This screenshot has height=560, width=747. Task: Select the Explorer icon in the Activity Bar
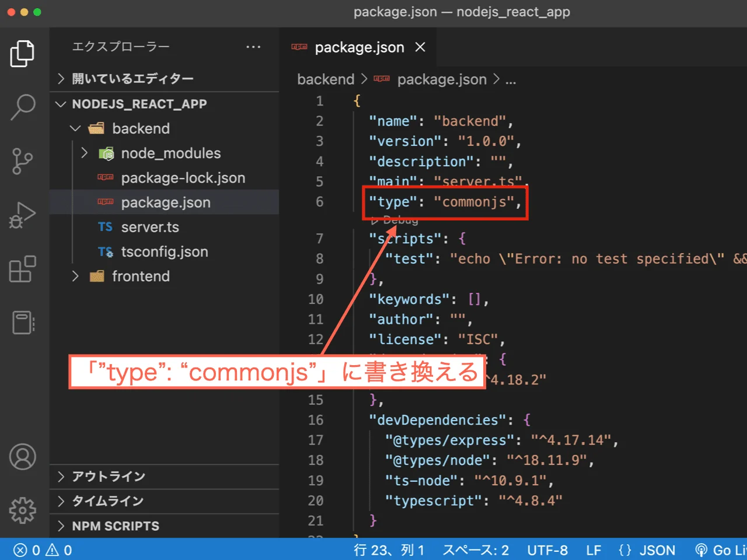pos(23,53)
